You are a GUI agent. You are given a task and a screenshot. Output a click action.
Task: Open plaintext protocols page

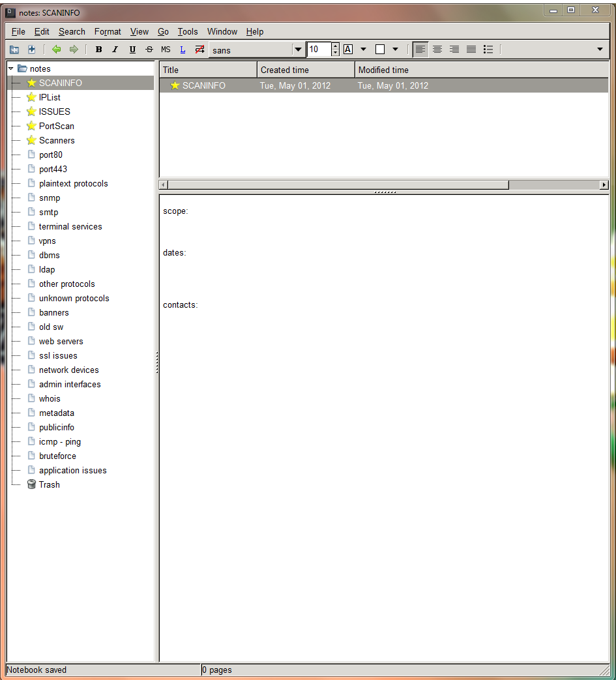73,183
